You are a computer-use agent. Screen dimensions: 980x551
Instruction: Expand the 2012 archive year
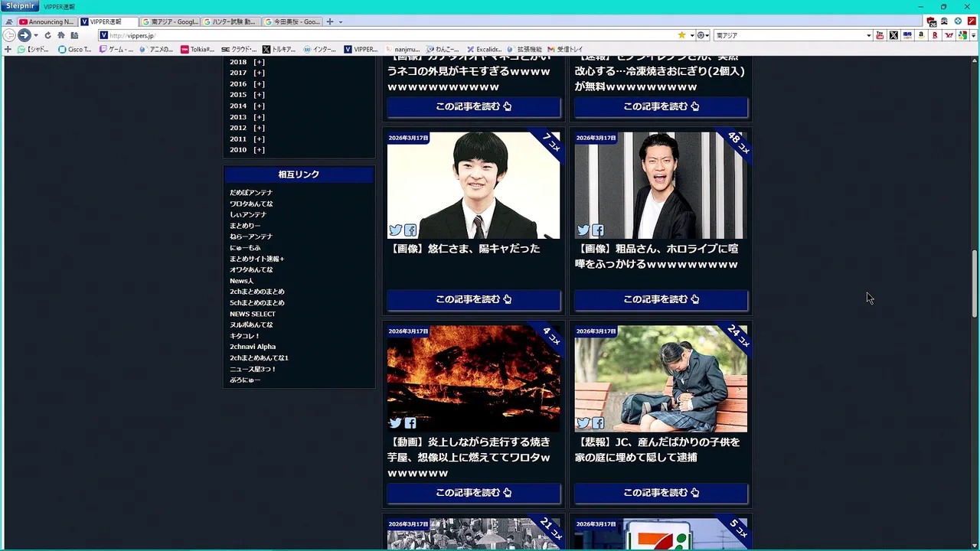[259, 128]
